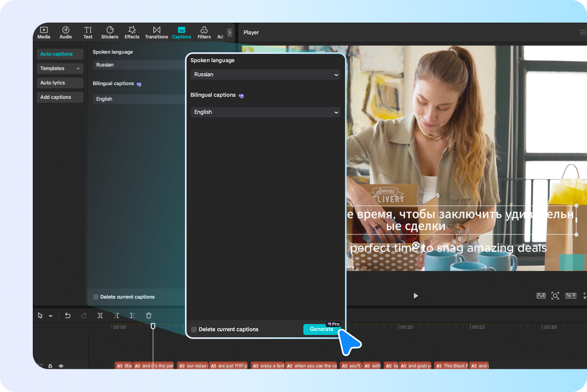Open the Transitions panel
Image resolution: width=587 pixels, height=392 pixels.
(156, 32)
